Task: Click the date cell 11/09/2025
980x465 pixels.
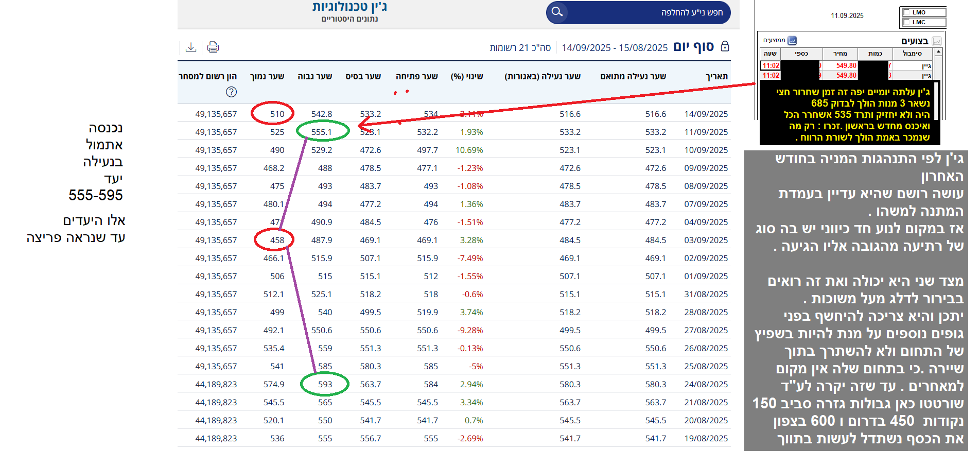Action: coord(706,132)
